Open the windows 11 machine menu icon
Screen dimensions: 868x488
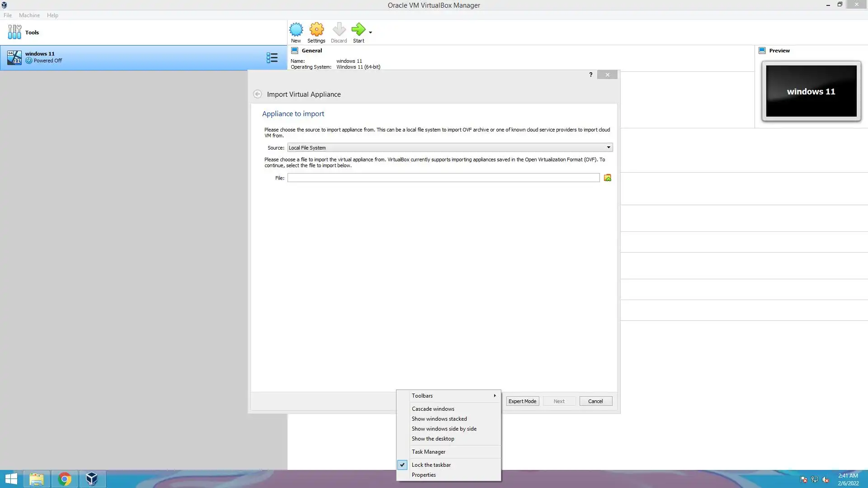[272, 58]
